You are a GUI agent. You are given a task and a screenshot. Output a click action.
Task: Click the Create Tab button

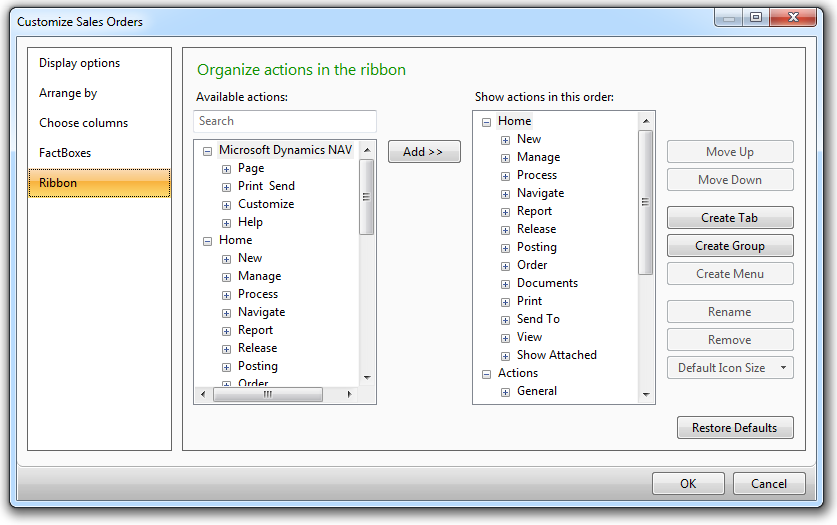(730, 218)
